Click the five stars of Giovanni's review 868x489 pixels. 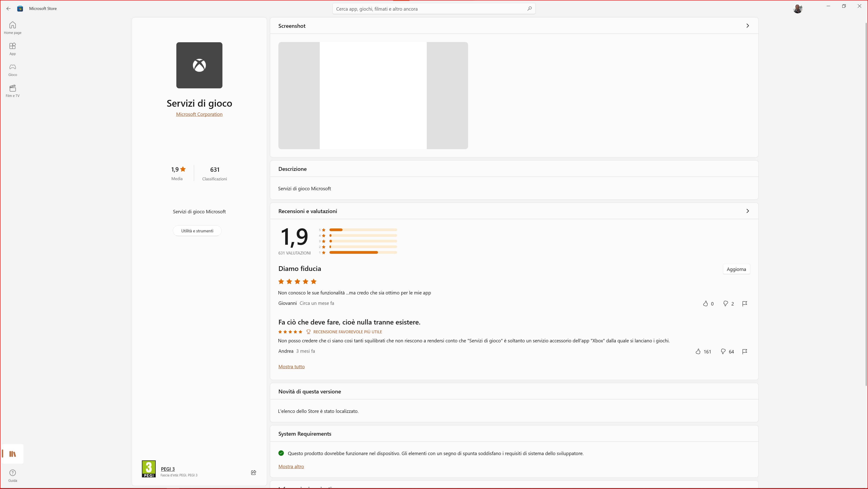click(297, 282)
